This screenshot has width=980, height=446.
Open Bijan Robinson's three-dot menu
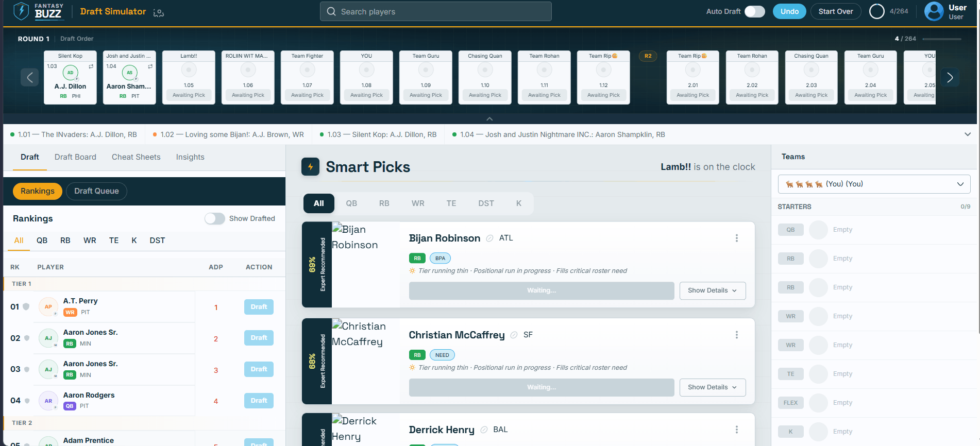coord(737,238)
